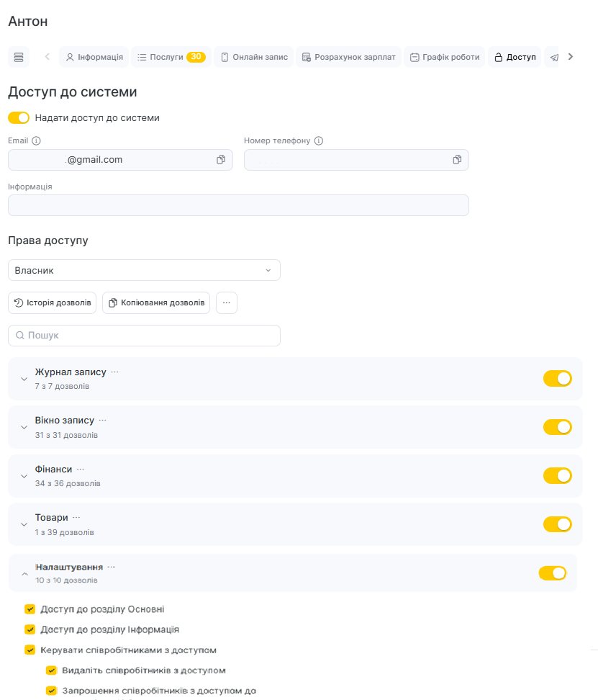598x700 pixels.
Task: Open three-dots menu next to Журнал запису
Action: [114, 372]
